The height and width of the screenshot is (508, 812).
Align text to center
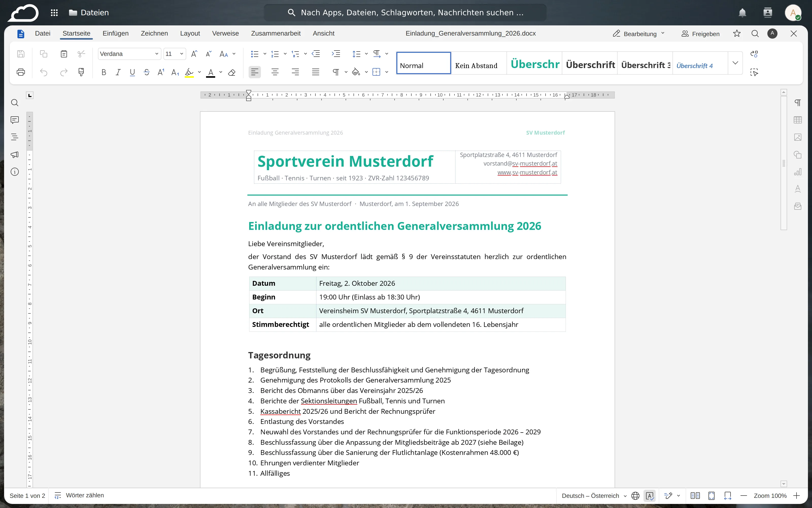coord(275,72)
